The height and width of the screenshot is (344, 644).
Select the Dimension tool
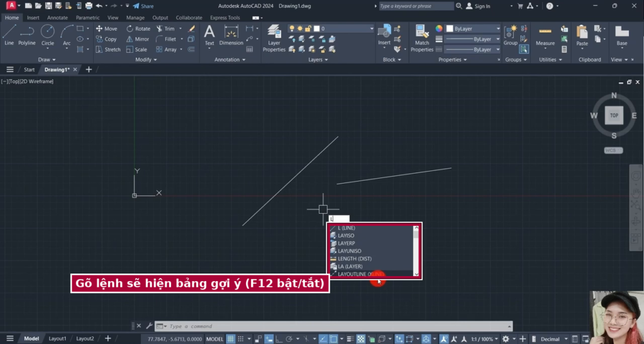[x=231, y=35]
